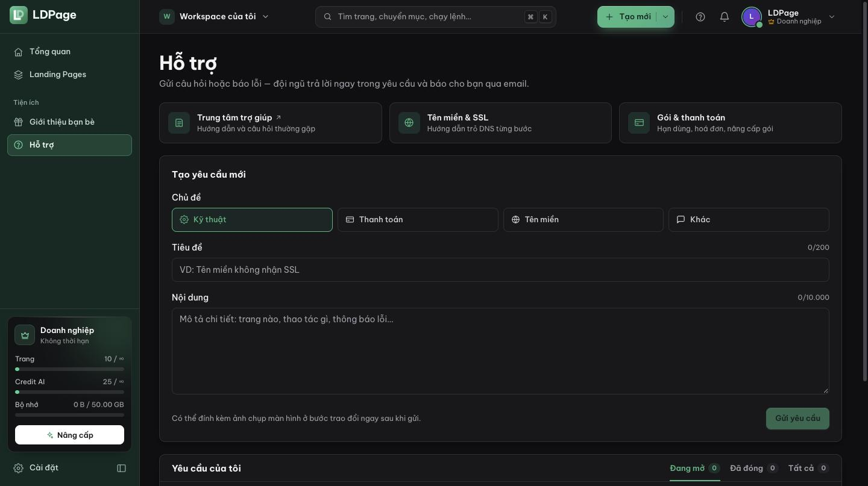Viewport: 868px width, 486px height.
Task: Click the Doanh nghiệp crown plan icon
Action: coord(25,335)
